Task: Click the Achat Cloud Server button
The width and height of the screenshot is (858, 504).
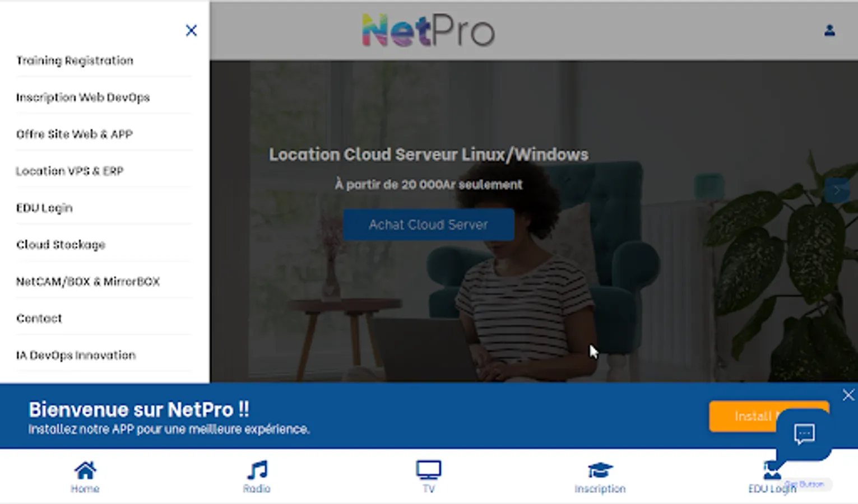Action: (x=429, y=225)
